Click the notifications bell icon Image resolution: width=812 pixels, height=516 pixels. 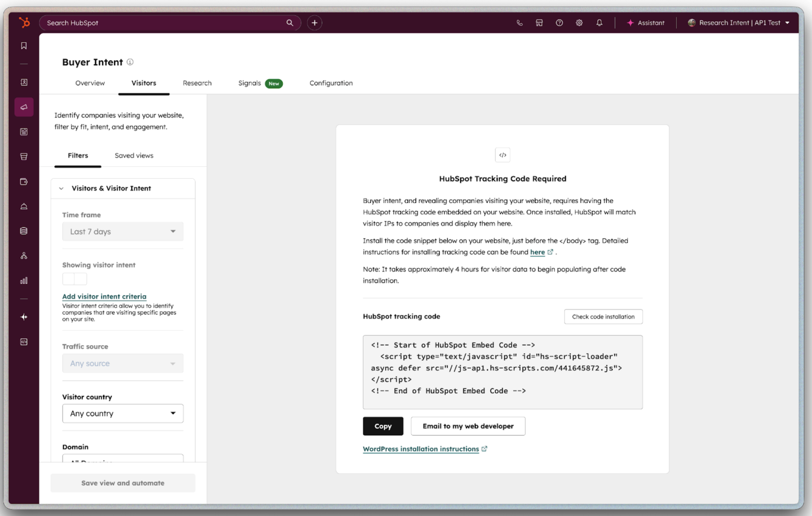pos(599,23)
